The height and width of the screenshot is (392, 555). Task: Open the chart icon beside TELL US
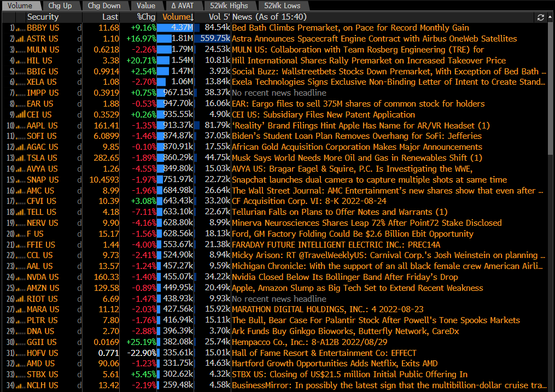pyautogui.click(x=21, y=212)
